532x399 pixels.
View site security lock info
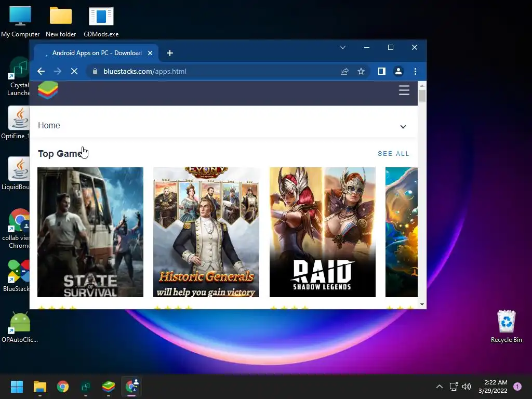tap(95, 71)
